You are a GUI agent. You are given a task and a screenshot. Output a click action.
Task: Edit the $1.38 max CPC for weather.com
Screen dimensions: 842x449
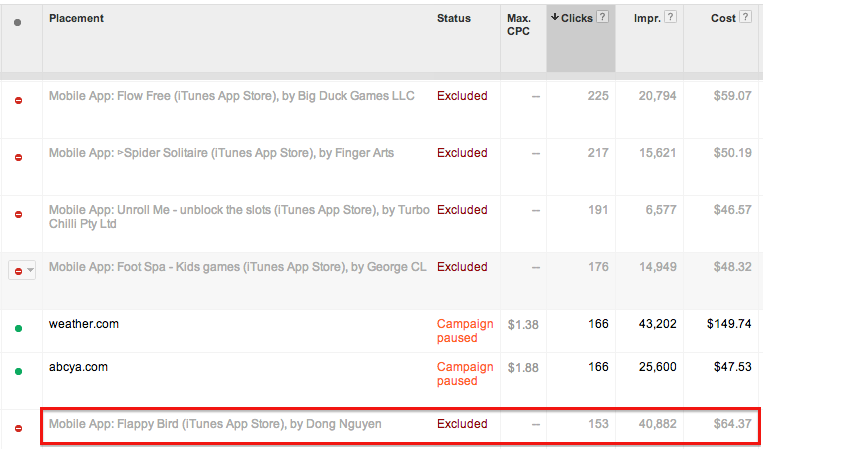(523, 324)
